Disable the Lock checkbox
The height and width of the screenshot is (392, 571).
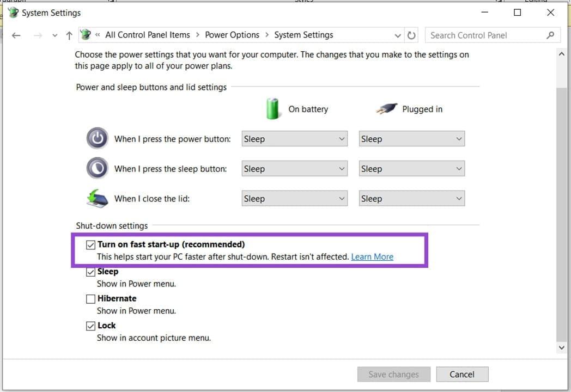tap(90, 325)
